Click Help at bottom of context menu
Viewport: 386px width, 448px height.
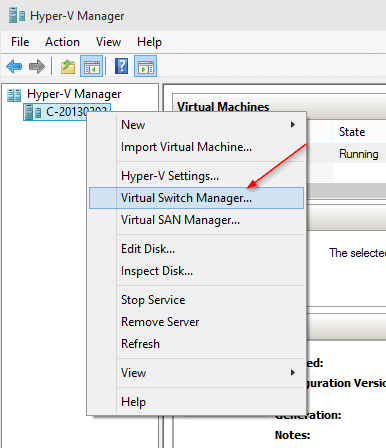[x=197, y=402]
